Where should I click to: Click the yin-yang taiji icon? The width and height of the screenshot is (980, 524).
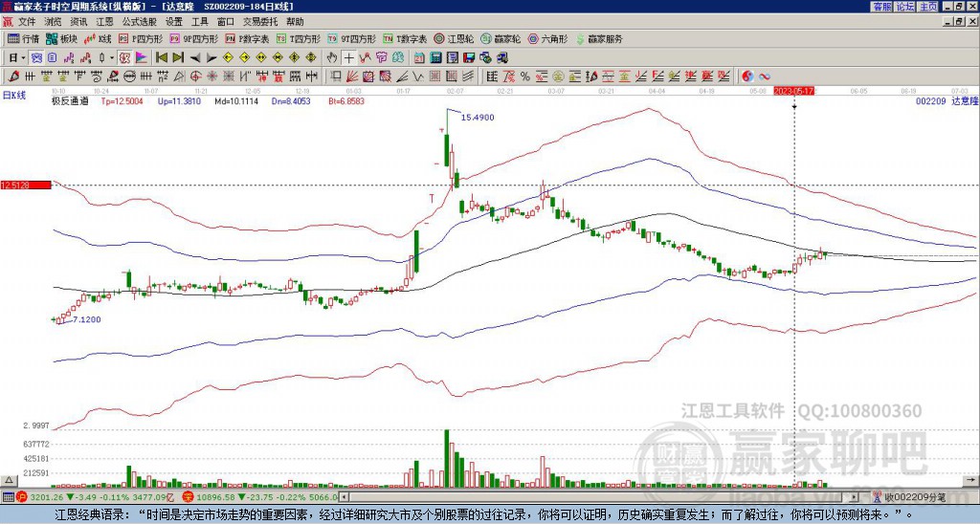[x=747, y=76]
